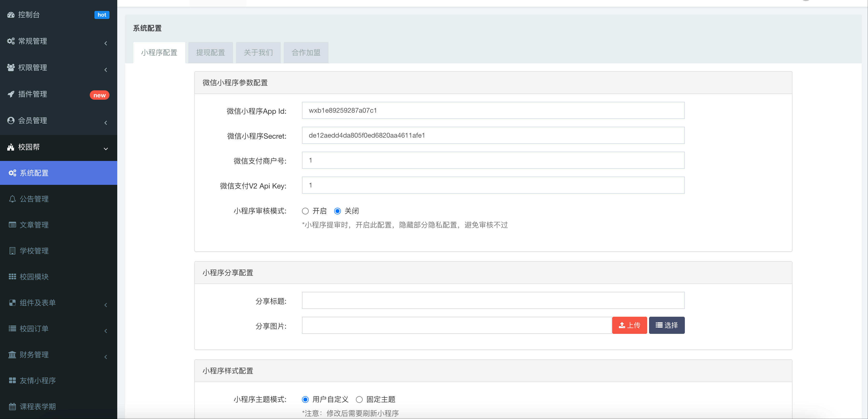Click into the 分享标题 input field
This screenshot has width=868, height=419.
click(x=493, y=300)
